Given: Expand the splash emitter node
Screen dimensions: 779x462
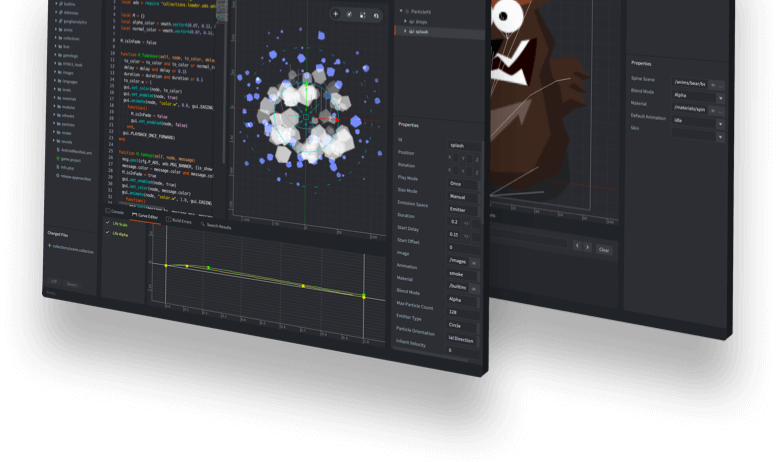Looking at the screenshot, I should 405,31.
